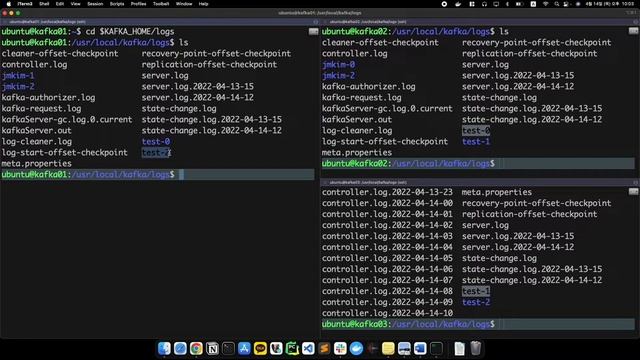Click the kafka02 command prompt line
The width and height of the screenshot is (640, 360).
[x=478, y=163]
